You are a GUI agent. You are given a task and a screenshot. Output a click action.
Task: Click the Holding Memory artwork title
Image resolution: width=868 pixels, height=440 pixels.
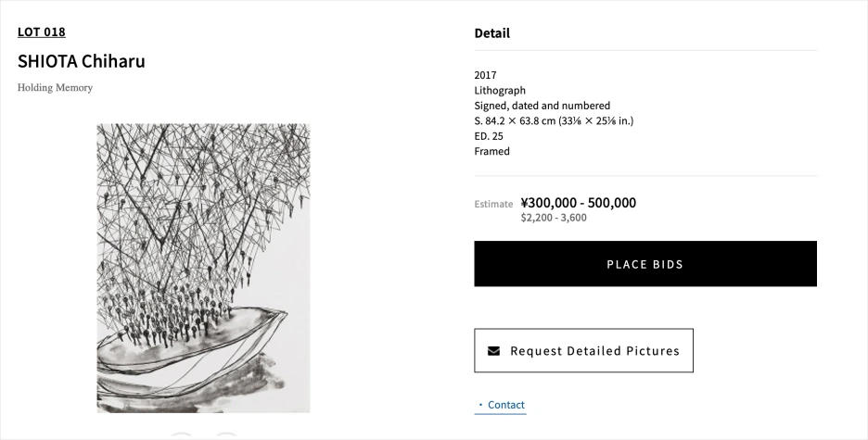(55, 88)
